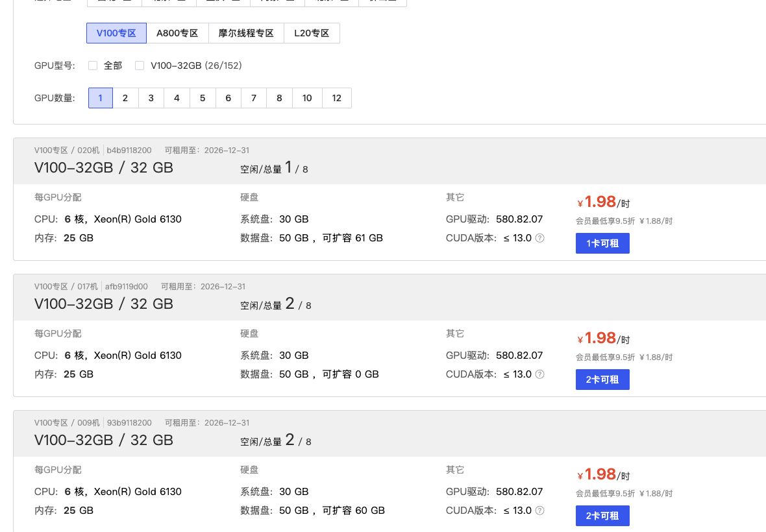Check the 全部 GPU model checkbox

[93, 66]
